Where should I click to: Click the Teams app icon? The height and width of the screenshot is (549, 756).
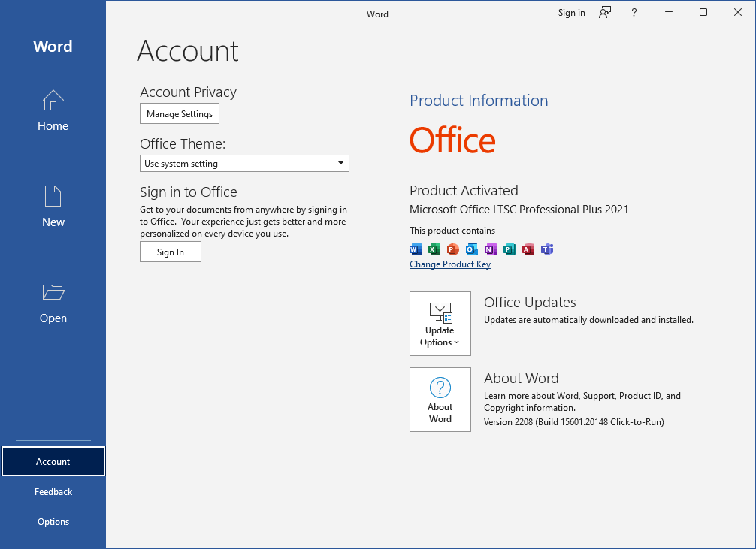tap(547, 249)
